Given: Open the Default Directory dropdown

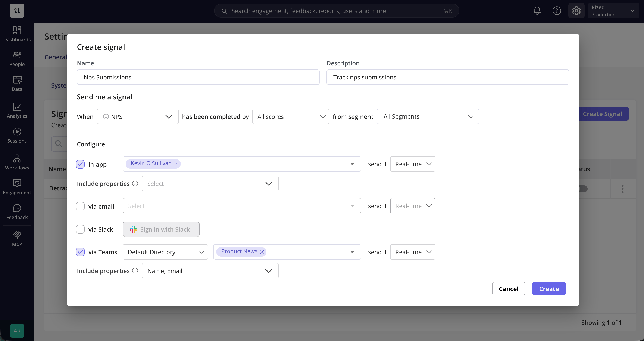Looking at the screenshot, I should pos(165,252).
